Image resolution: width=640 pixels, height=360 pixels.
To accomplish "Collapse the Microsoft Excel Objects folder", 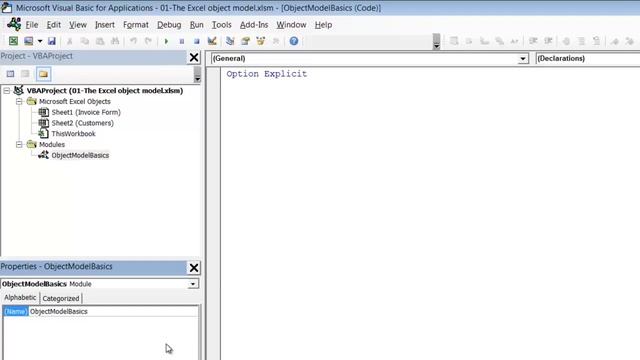I will (x=19, y=101).
